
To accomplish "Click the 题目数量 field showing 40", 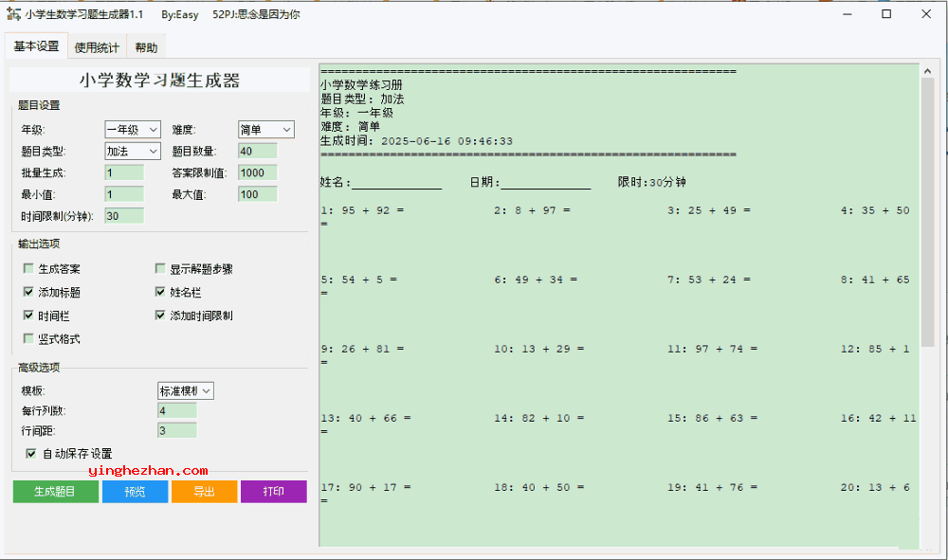I will point(258,151).
